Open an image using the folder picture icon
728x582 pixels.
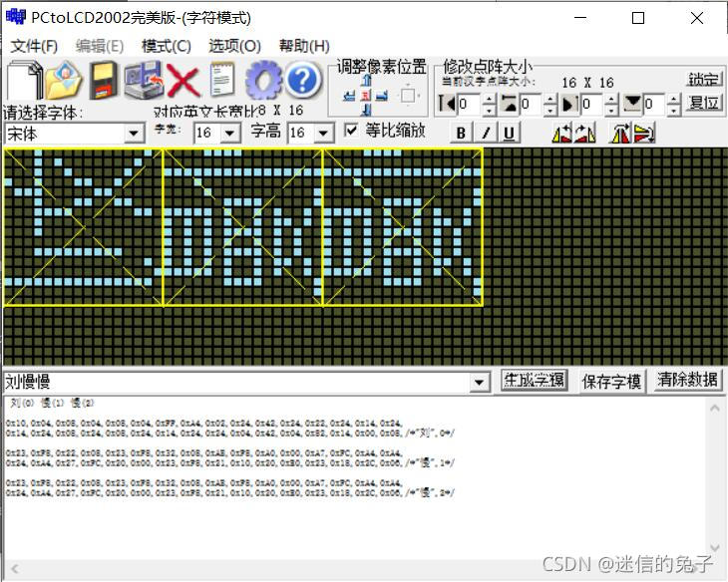coord(64,80)
